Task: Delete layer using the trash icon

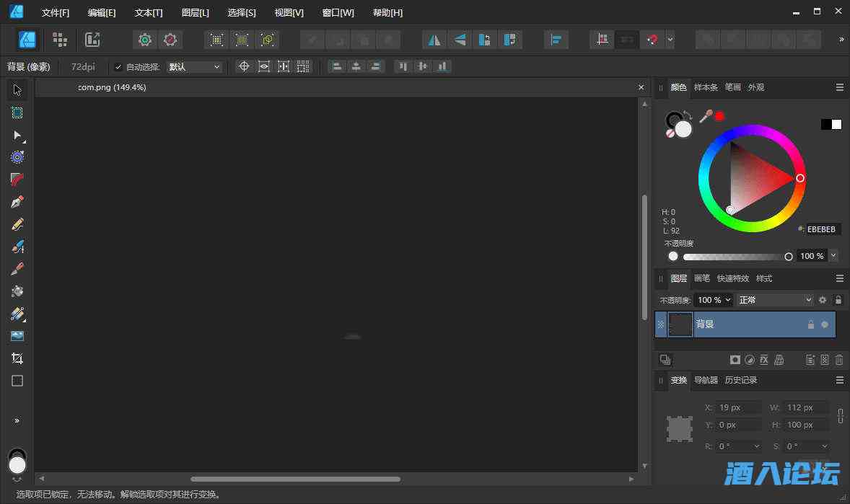Action: [x=839, y=360]
